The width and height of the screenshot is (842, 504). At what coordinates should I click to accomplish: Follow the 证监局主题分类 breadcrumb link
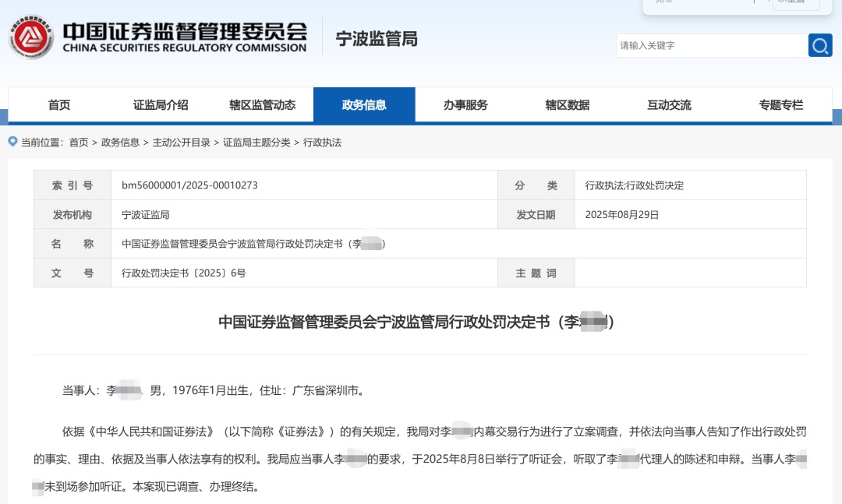tap(257, 143)
